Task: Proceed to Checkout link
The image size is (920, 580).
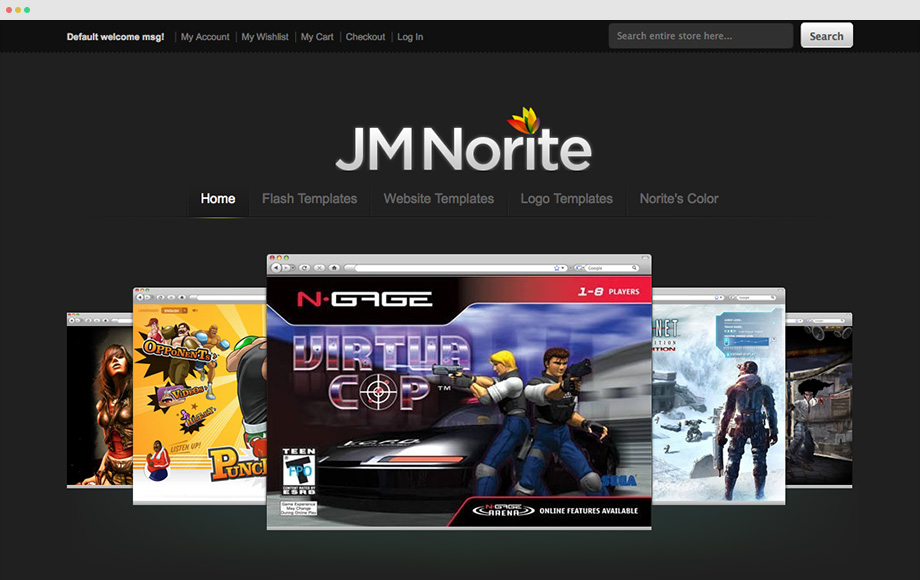Action: 365,37
